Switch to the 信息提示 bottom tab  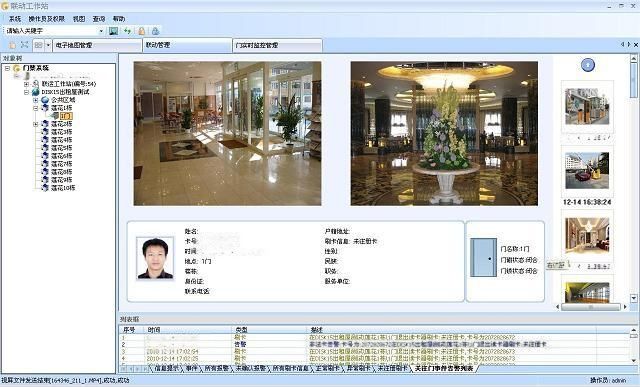[x=166, y=368]
